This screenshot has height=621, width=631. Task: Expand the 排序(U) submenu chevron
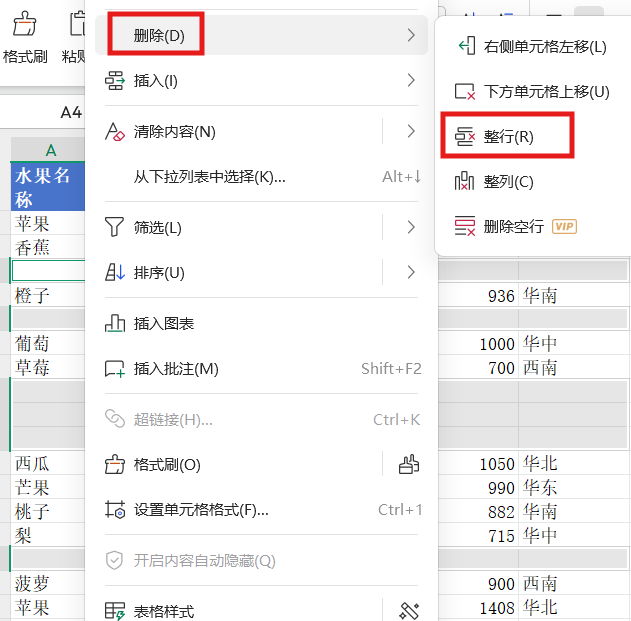point(411,272)
